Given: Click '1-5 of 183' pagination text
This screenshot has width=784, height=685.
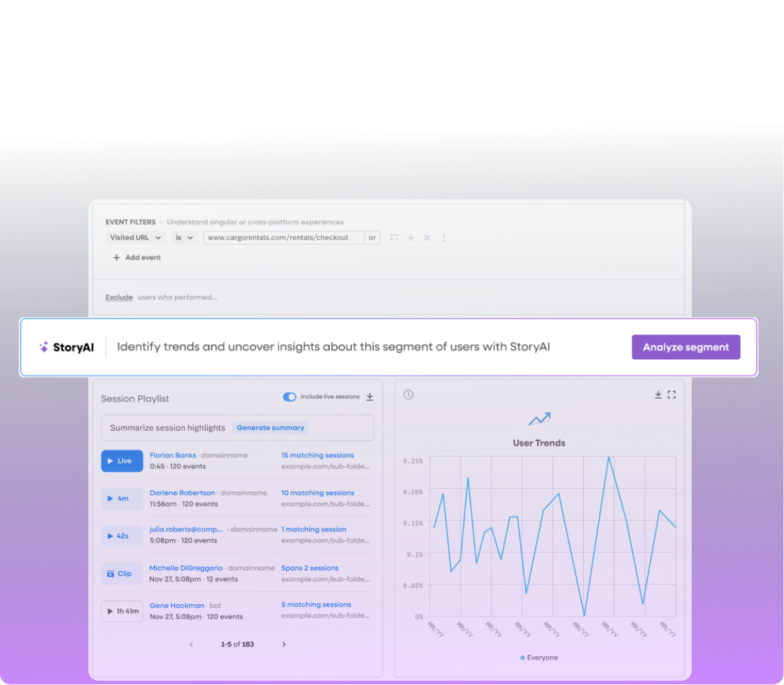Looking at the screenshot, I should [238, 644].
